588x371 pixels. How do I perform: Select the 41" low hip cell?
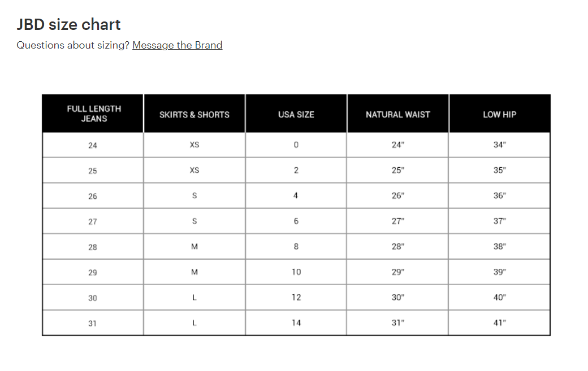tap(499, 323)
